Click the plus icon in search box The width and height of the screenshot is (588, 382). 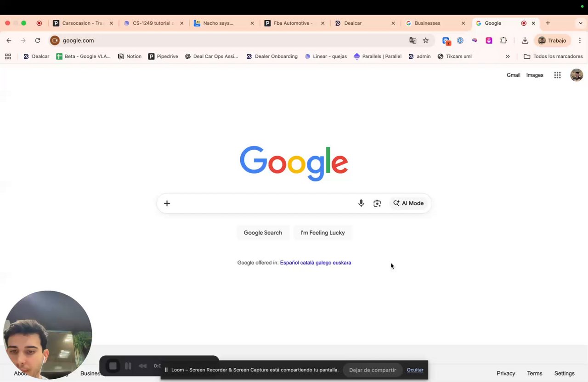(167, 203)
